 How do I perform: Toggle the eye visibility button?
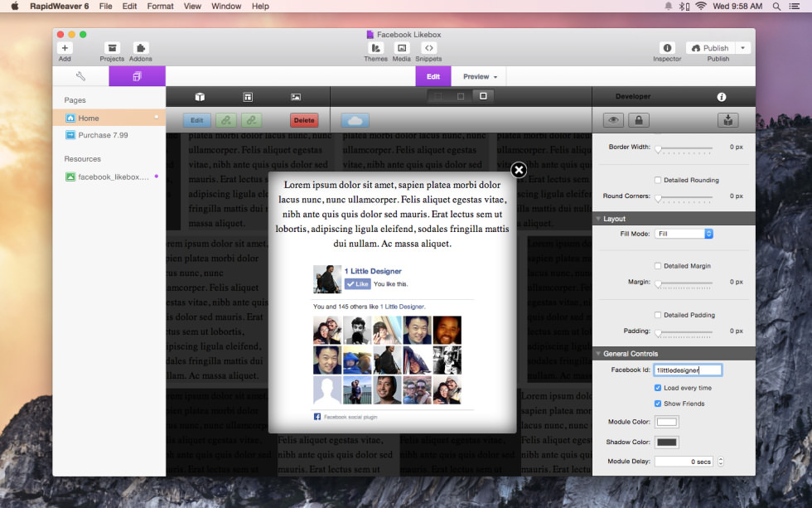pos(613,120)
